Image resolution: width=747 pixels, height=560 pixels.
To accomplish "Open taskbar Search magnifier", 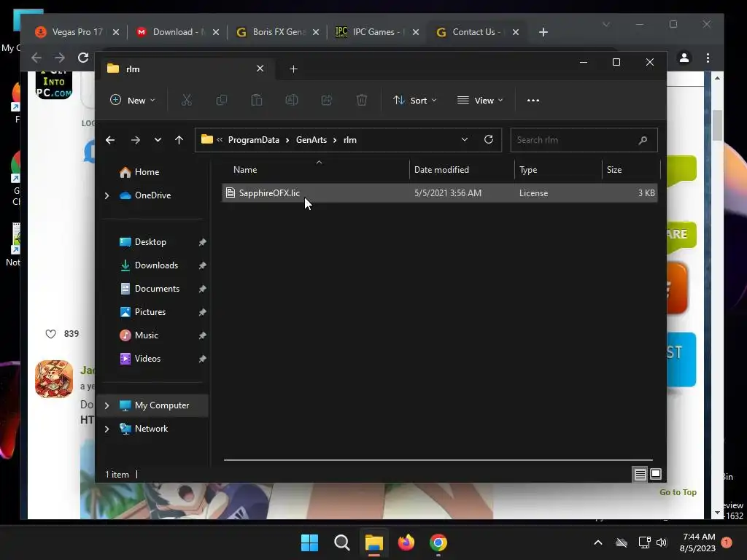I will (x=341, y=542).
